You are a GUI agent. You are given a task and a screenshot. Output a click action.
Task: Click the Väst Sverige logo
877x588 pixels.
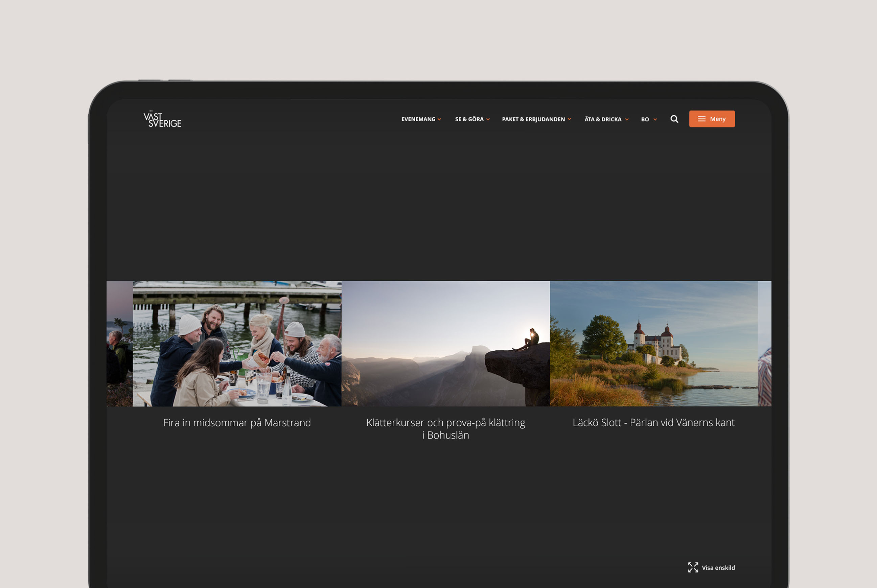tap(162, 119)
